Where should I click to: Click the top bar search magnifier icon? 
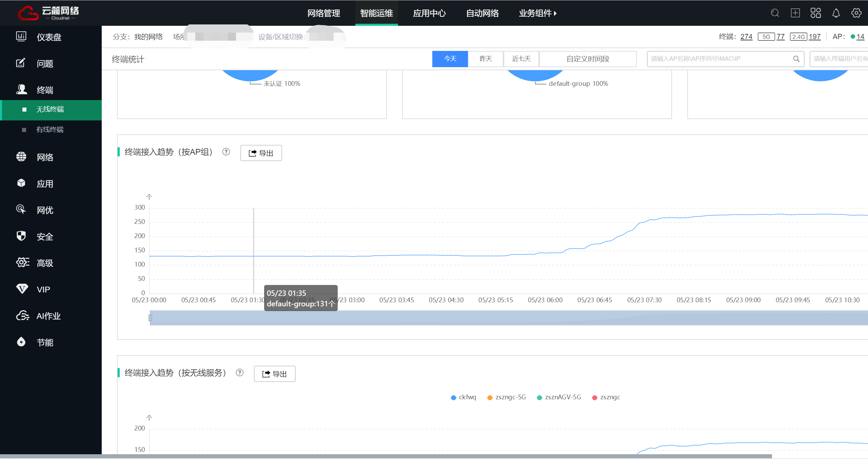(775, 13)
